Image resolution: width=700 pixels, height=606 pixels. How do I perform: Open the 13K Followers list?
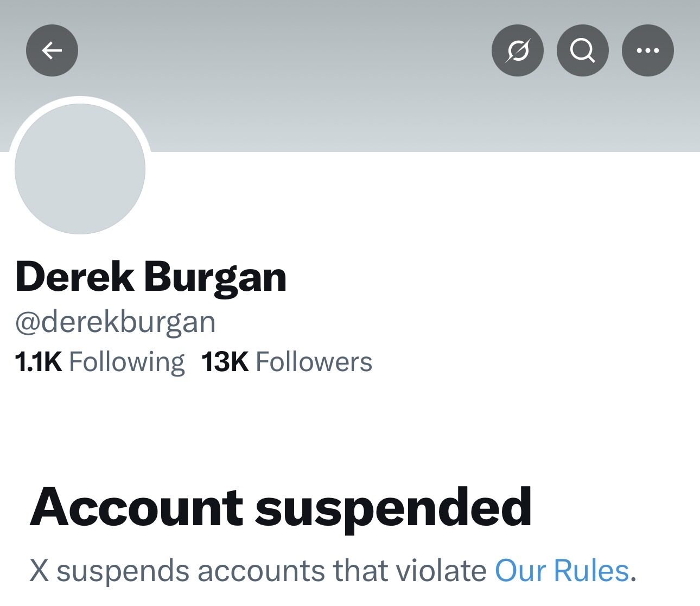(287, 362)
